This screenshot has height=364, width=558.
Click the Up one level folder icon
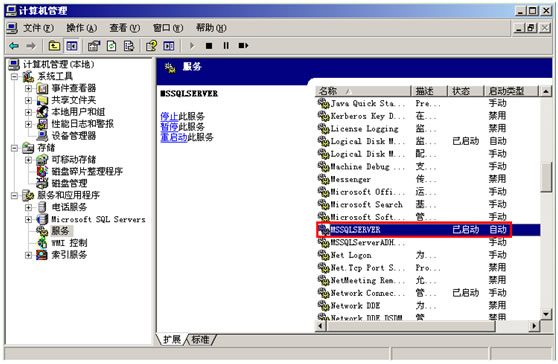point(54,46)
